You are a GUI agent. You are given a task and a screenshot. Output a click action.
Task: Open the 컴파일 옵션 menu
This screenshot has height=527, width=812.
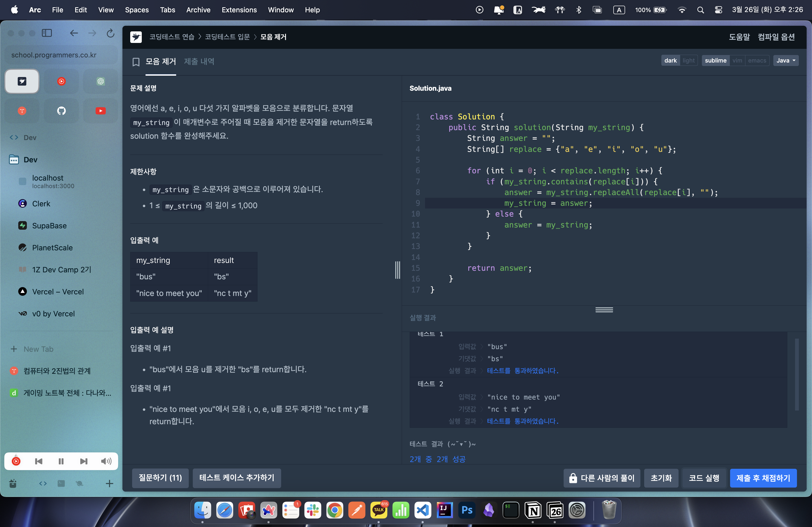coord(776,37)
